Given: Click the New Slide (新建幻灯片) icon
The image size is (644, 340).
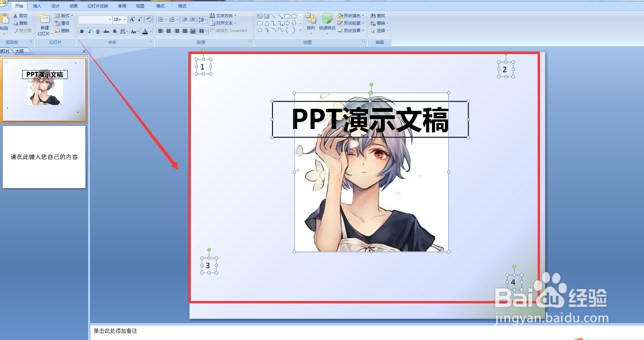Looking at the screenshot, I should [44, 19].
